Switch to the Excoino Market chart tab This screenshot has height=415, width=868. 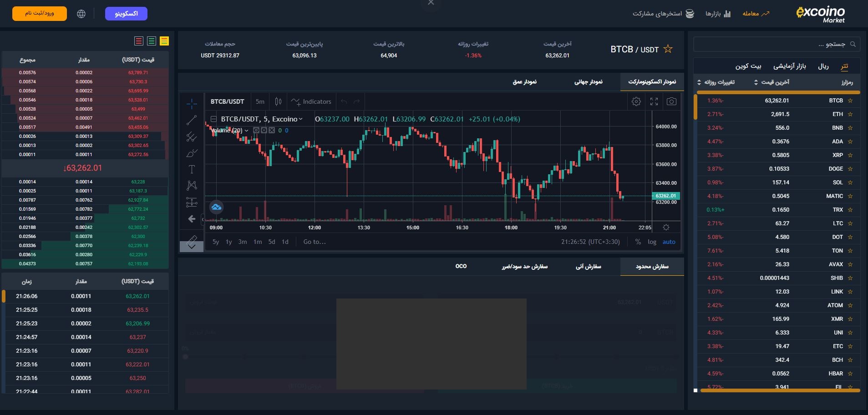tap(652, 82)
